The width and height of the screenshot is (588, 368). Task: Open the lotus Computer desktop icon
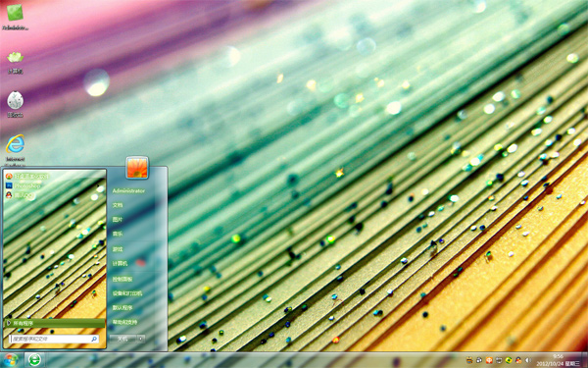[x=15, y=63]
